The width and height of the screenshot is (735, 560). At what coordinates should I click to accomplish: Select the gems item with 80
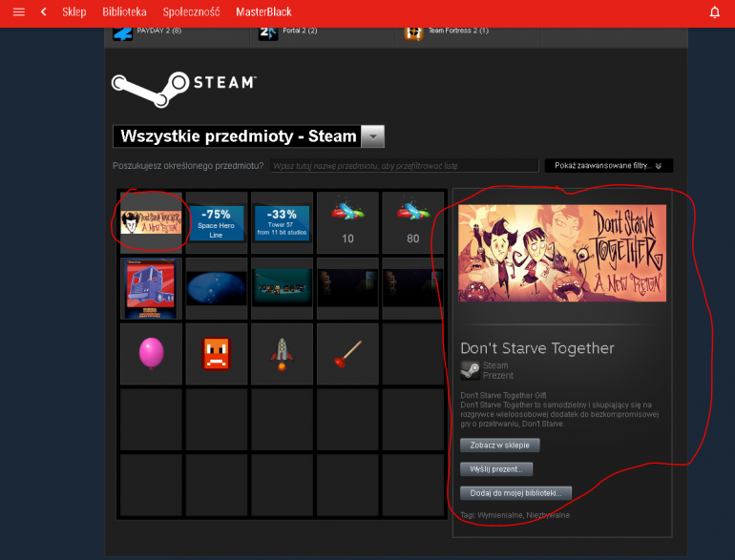[x=413, y=222]
